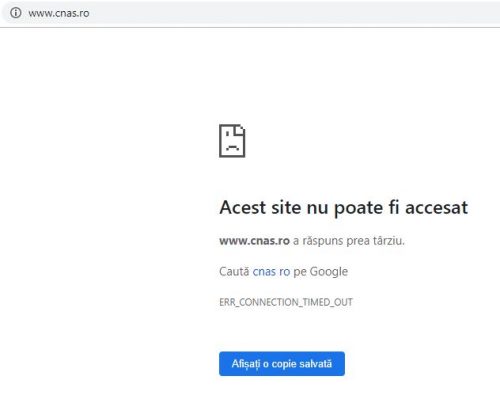Click the sad page error icon
500x399 pixels.
coord(232,141)
